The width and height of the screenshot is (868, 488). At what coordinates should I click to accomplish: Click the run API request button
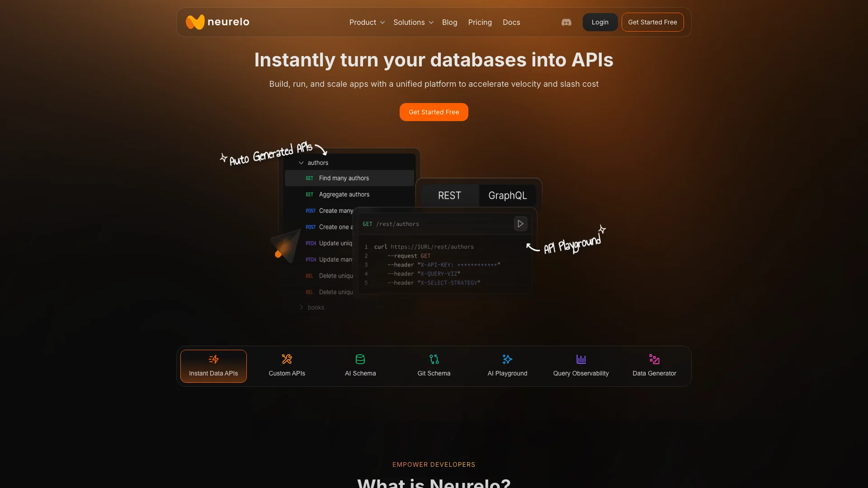click(520, 224)
